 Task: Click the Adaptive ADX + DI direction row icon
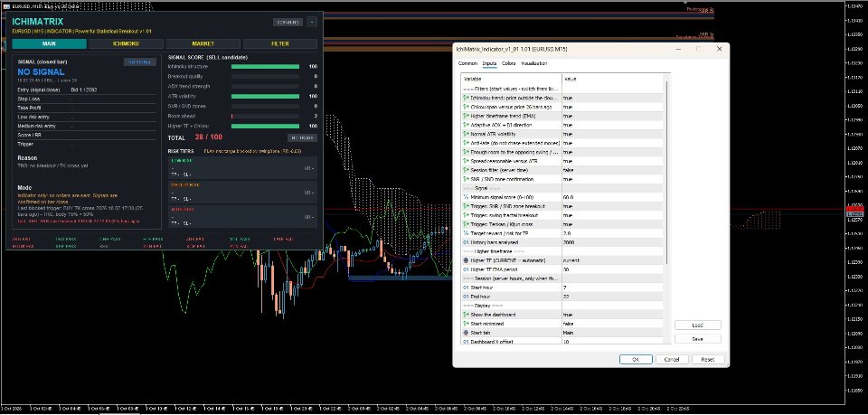[467, 125]
